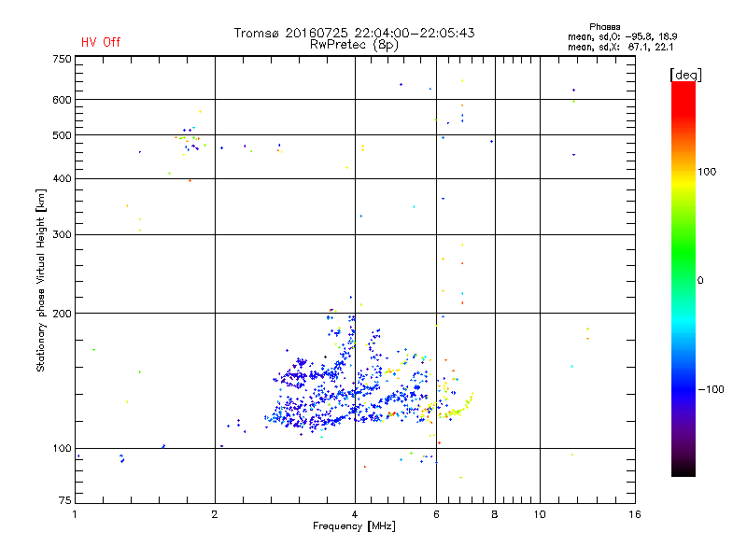Click the y-axis tick value '200'

[x=62, y=314]
